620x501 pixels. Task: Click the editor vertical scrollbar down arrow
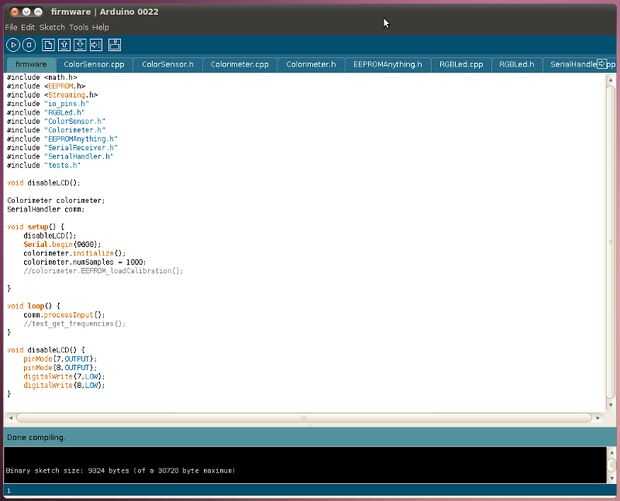pos(610,405)
